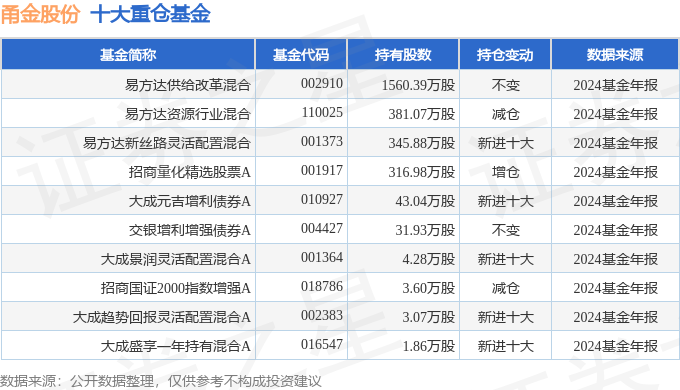Image resolution: width=680 pixels, height=390 pixels.
Task: Click 增仓 in the 招商量化精选股票A row
Action: coord(505,172)
